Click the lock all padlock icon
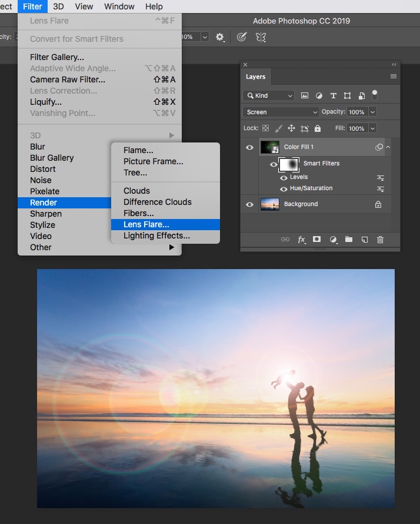 318,128
